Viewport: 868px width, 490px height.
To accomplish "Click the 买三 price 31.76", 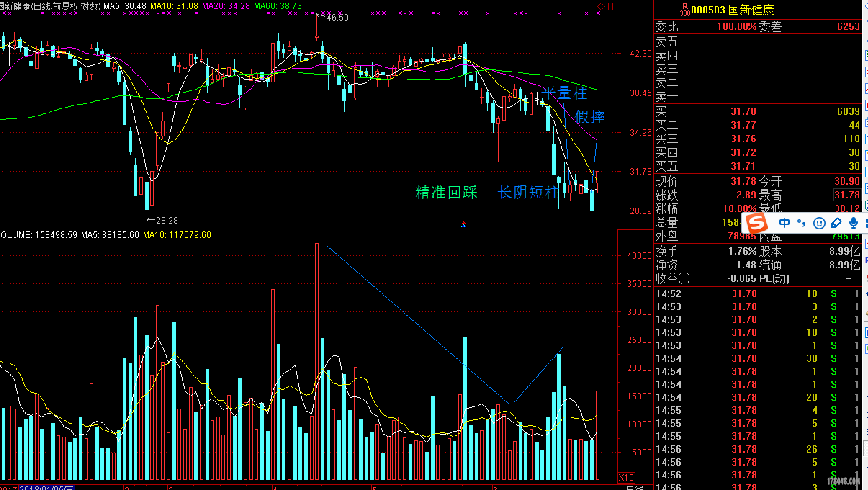I will [743, 139].
